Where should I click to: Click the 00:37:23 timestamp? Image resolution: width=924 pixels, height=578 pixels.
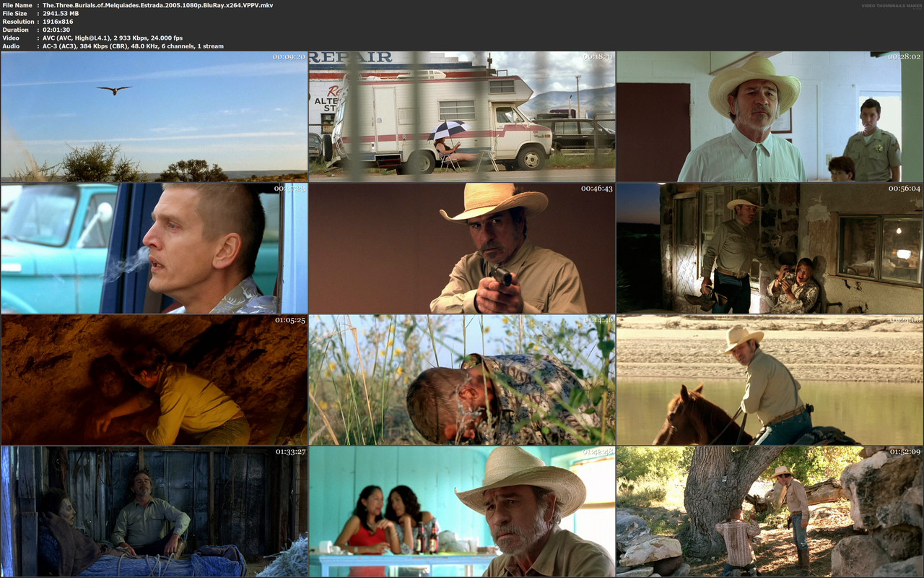click(289, 188)
